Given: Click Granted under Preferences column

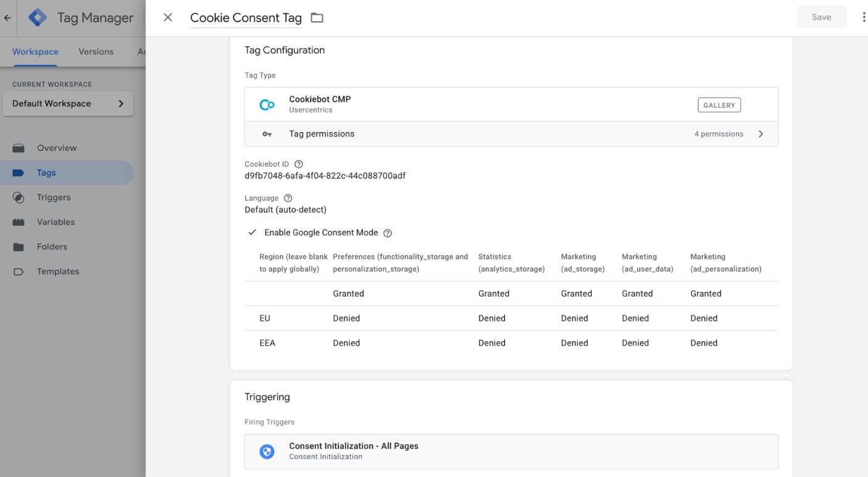Looking at the screenshot, I should [348, 294].
